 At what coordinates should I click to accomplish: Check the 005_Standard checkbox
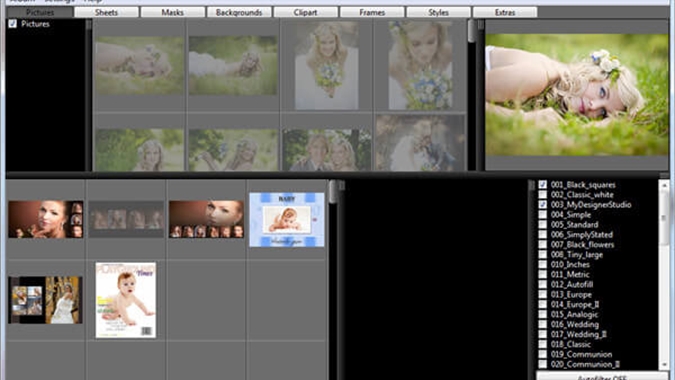[542, 224]
